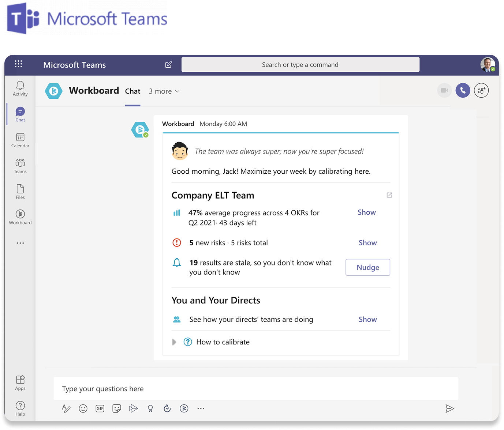Open the profile picture menu
504x430 pixels.
(488, 64)
